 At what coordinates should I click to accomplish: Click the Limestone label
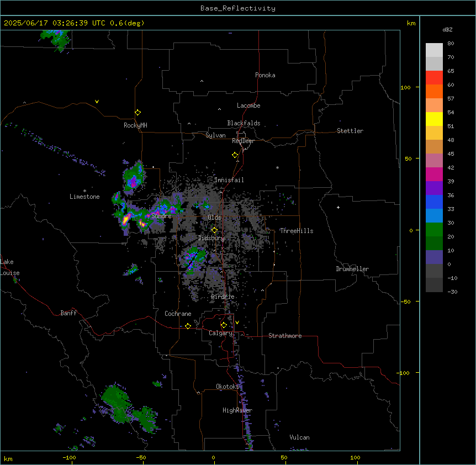coord(84,197)
